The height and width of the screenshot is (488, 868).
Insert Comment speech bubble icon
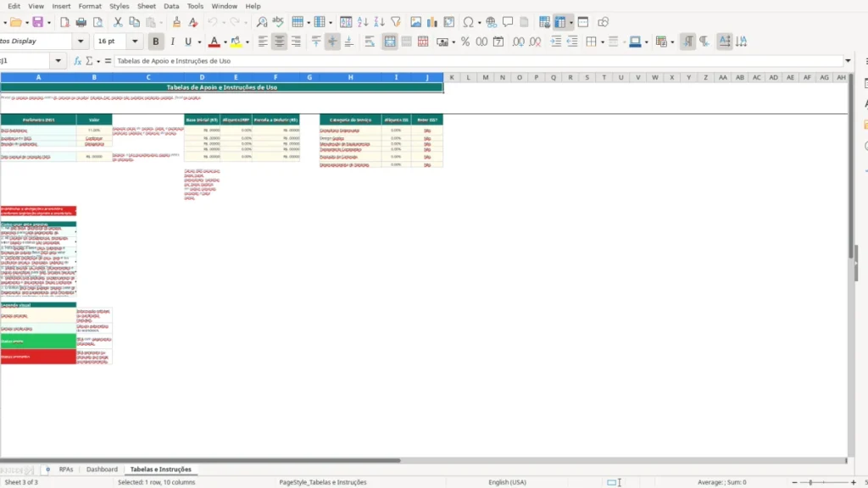click(x=508, y=22)
